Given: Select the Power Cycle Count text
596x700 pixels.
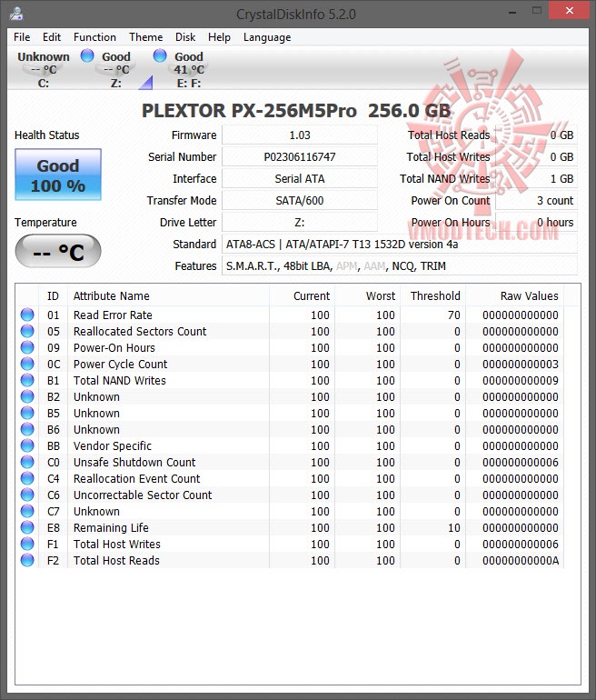Looking at the screenshot, I should coord(121,365).
